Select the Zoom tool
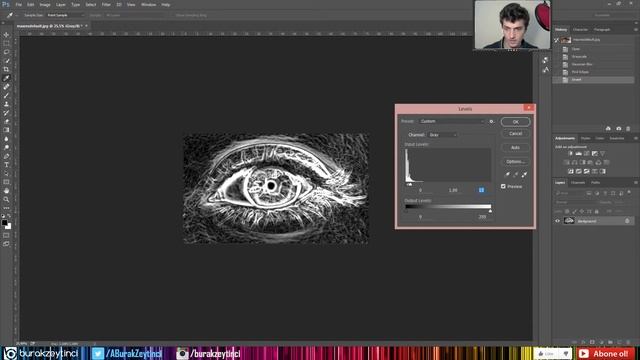Image resolution: width=640 pixels, height=360 pixels. [6, 199]
